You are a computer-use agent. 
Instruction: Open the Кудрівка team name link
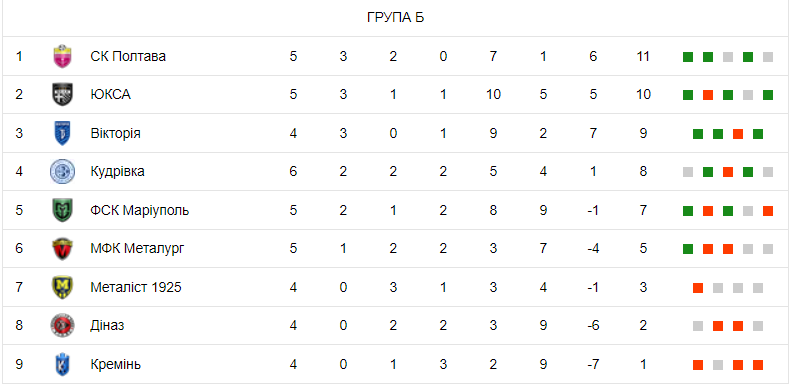pos(117,172)
